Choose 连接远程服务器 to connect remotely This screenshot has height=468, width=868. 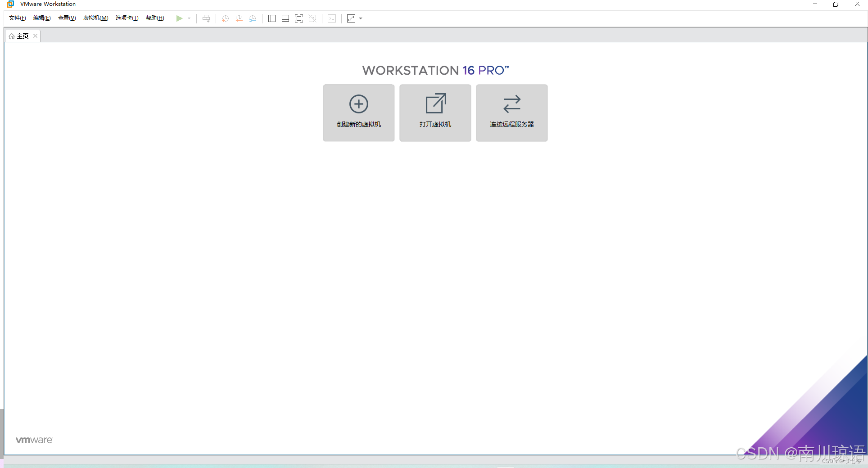(x=511, y=112)
